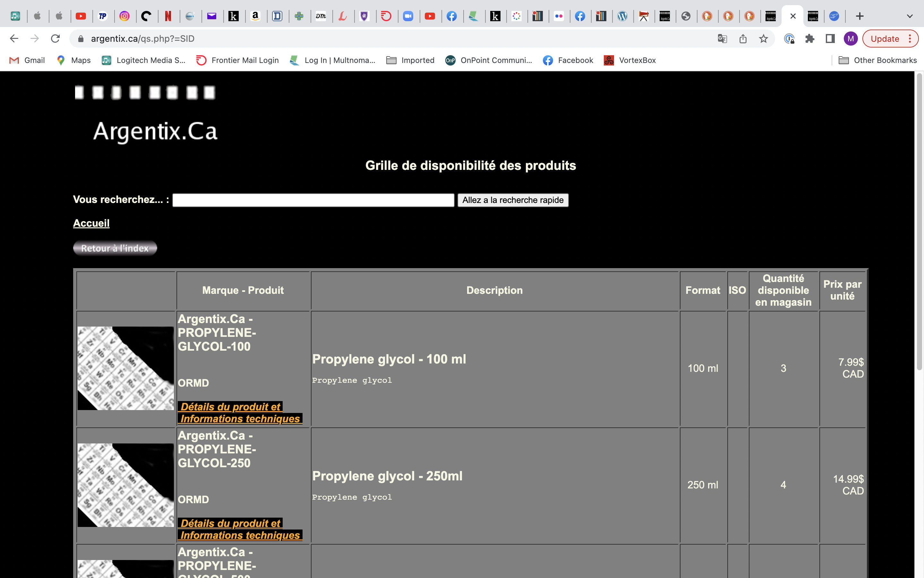Click the page vertical scrollbar
The image size is (924, 578).
(919, 222)
